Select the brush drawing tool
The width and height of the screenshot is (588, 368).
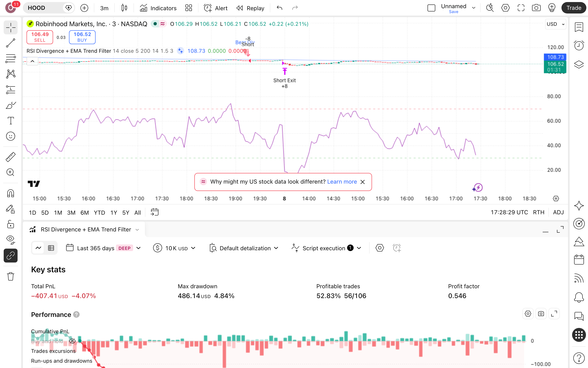(10, 105)
